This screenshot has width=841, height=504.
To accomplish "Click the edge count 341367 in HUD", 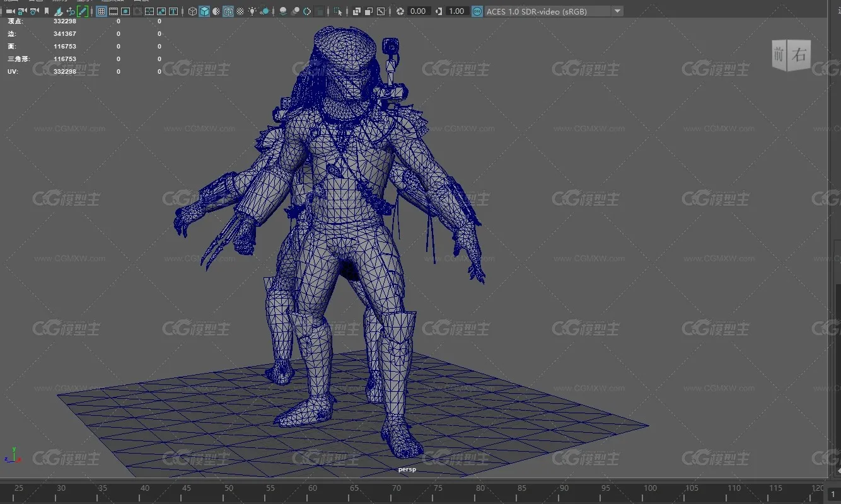I will (65, 33).
